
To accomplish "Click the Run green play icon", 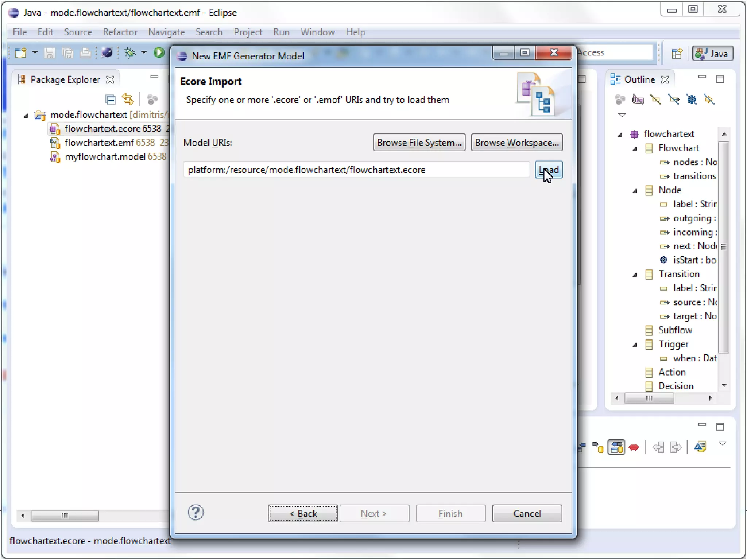I will coord(159,52).
